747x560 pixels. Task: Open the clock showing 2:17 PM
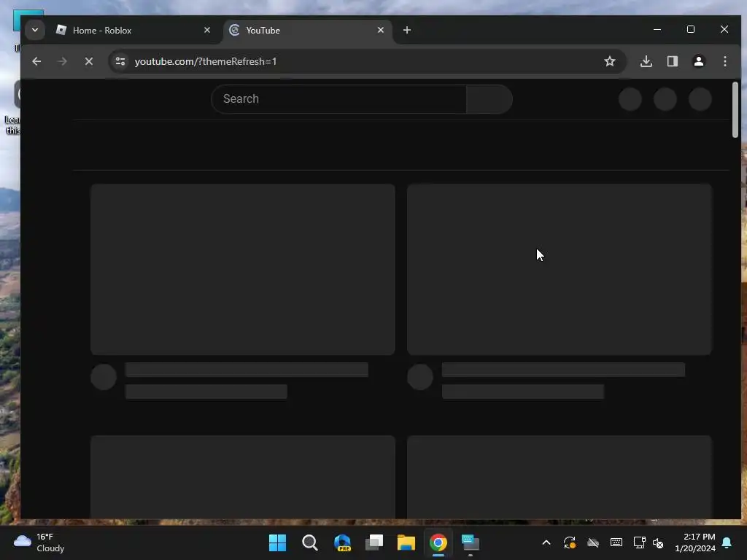(x=695, y=542)
